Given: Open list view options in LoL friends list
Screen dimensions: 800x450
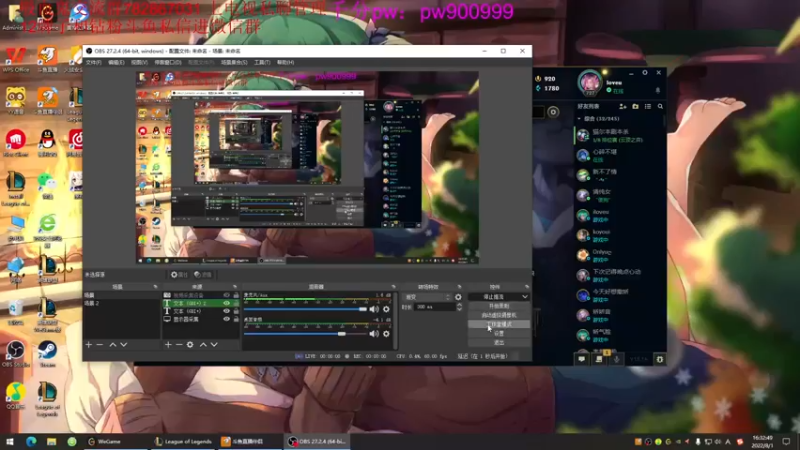Looking at the screenshot, I should click(x=648, y=107).
